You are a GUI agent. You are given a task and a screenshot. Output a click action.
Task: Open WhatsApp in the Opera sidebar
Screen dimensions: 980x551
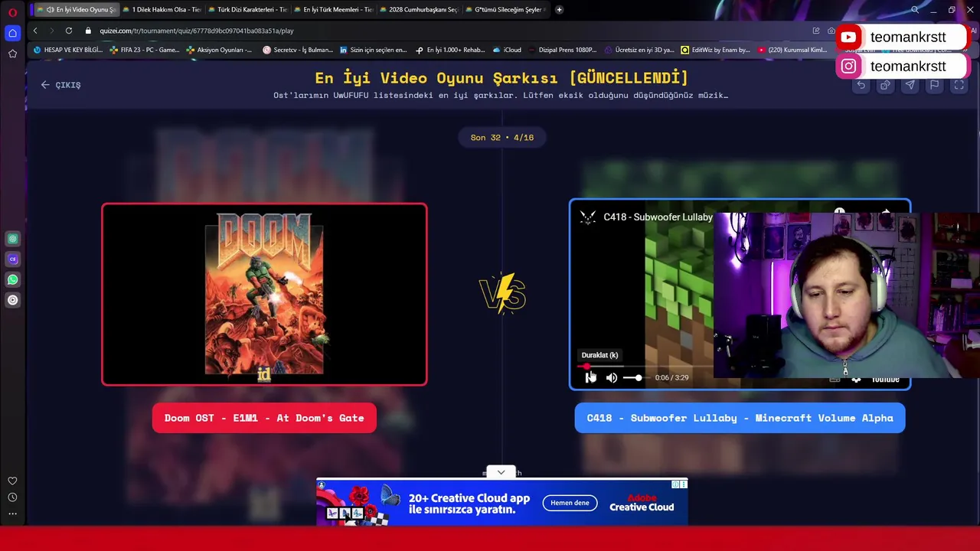coord(12,279)
